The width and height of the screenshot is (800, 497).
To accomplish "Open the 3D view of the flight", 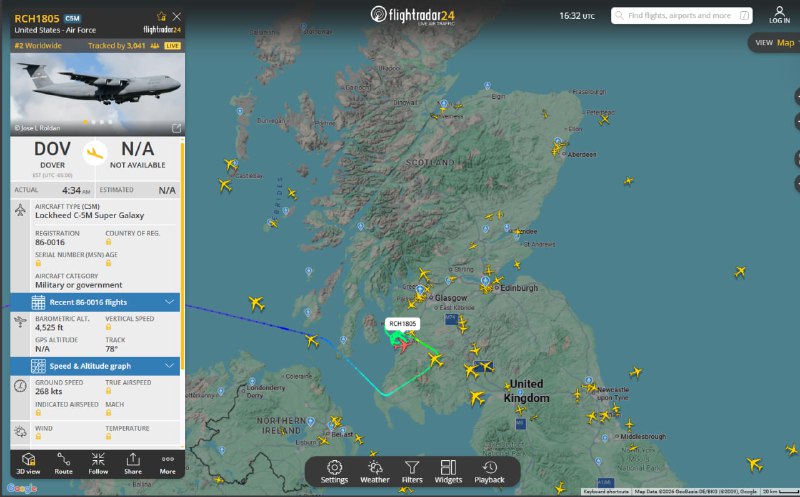I will click(29, 462).
